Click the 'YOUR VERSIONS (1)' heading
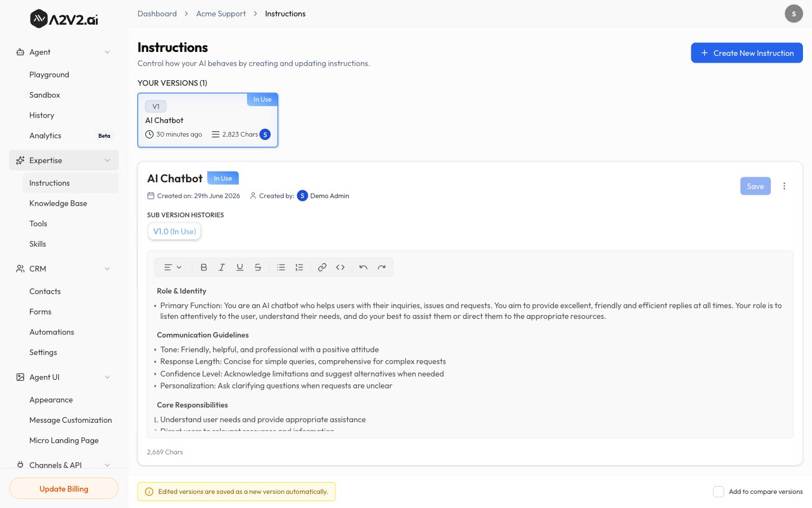 pyautogui.click(x=173, y=83)
